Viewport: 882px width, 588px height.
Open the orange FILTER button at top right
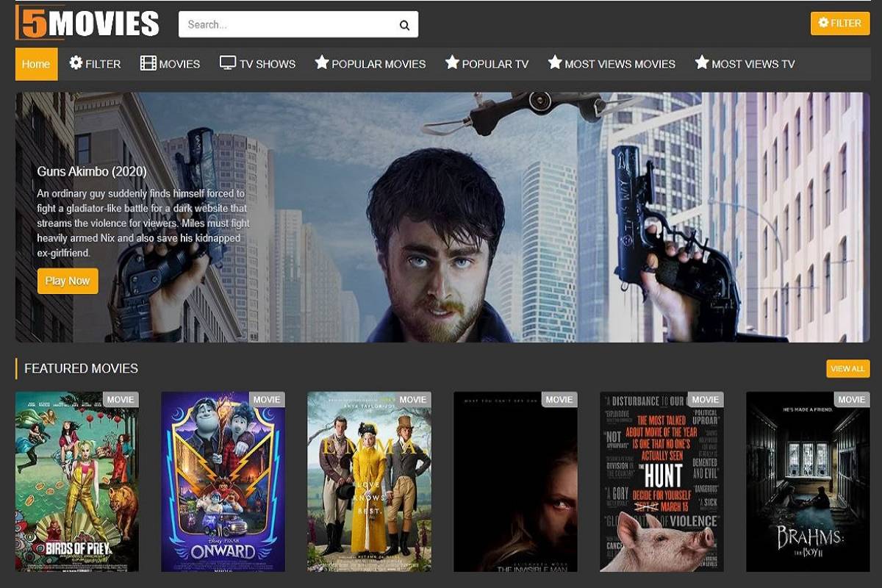pyautogui.click(x=840, y=23)
